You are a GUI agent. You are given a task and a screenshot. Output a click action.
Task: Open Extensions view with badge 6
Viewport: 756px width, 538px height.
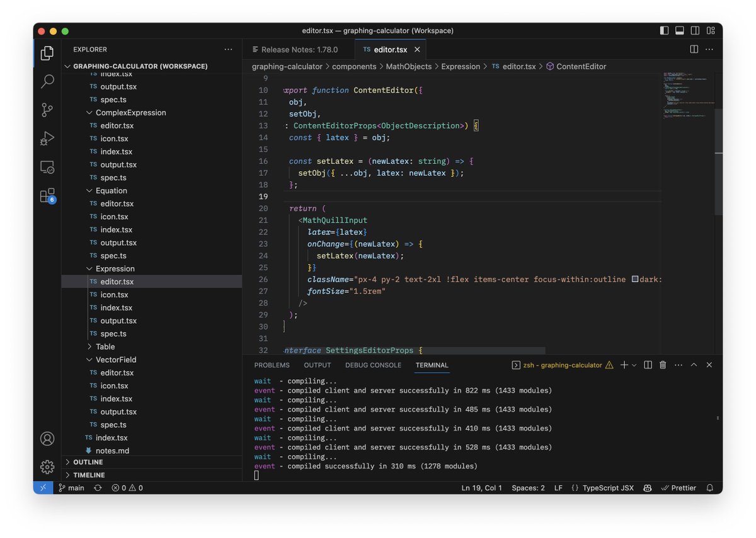click(x=47, y=195)
